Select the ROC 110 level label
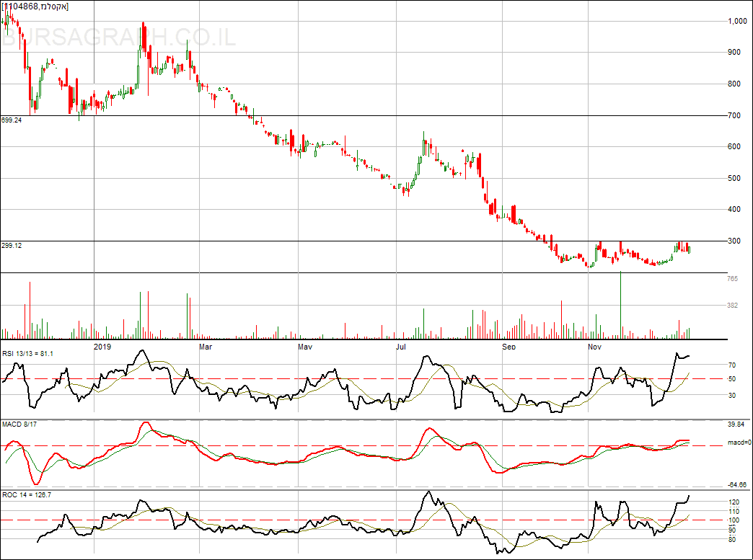 (x=734, y=512)
